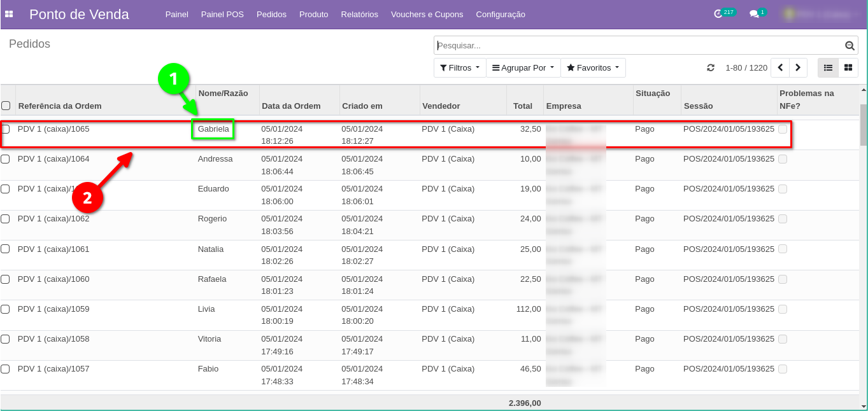Open the chat messages icon
The height and width of the screenshot is (411, 868).
754,14
